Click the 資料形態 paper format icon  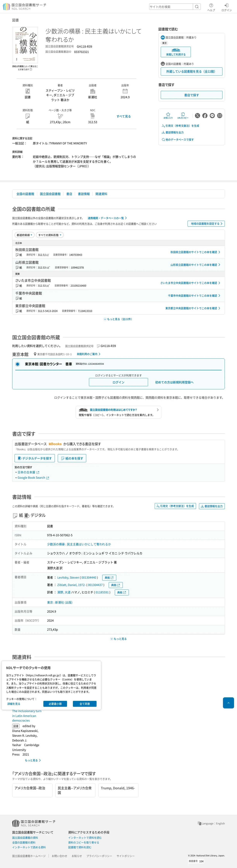point(28,116)
